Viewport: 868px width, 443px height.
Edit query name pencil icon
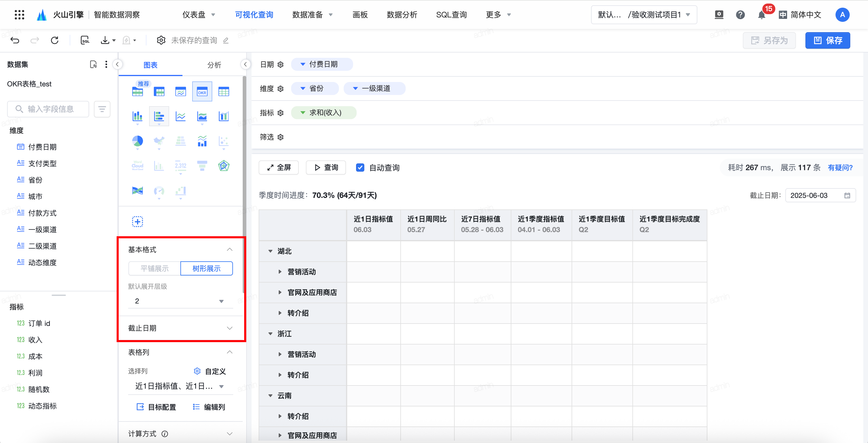click(x=226, y=41)
